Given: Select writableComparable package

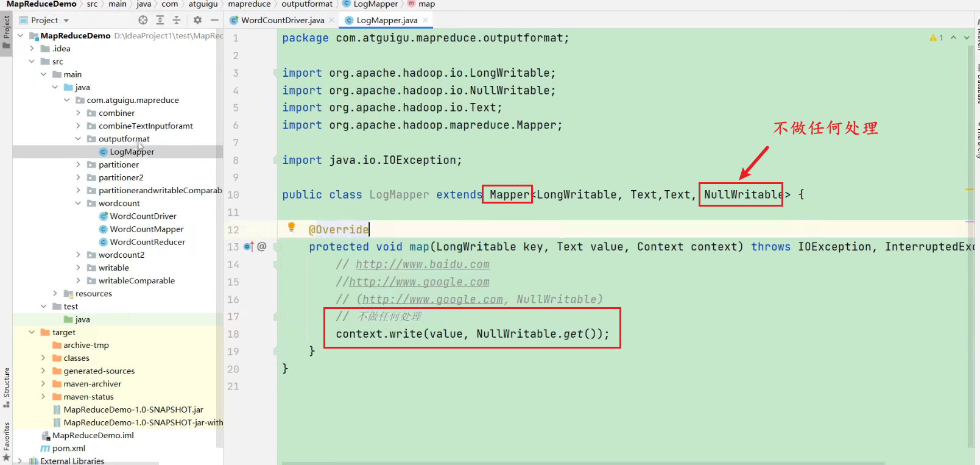Looking at the screenshot, I should point(136,280).
